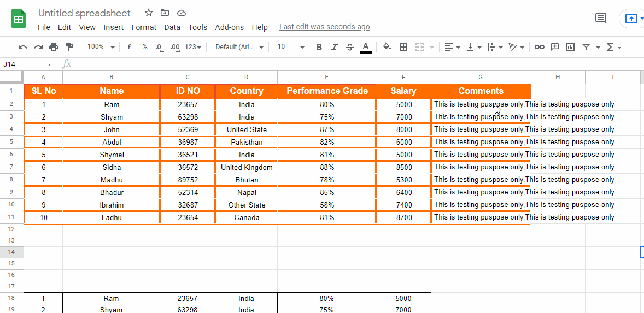Open the File menu
The height and width of the screenshot is (313, 644).
[x=44, y=27]
